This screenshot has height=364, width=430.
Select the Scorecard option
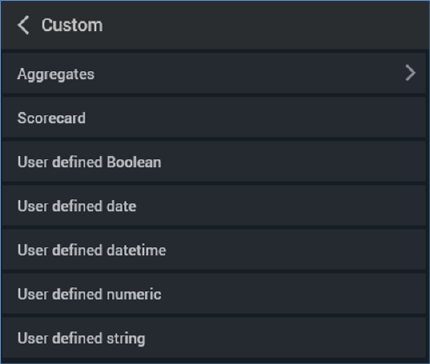214,118
